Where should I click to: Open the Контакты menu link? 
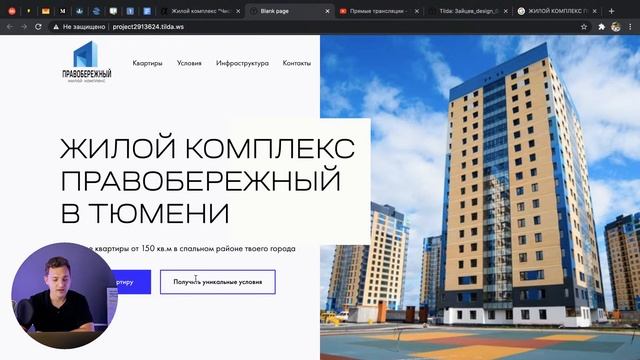pos(297,63)
